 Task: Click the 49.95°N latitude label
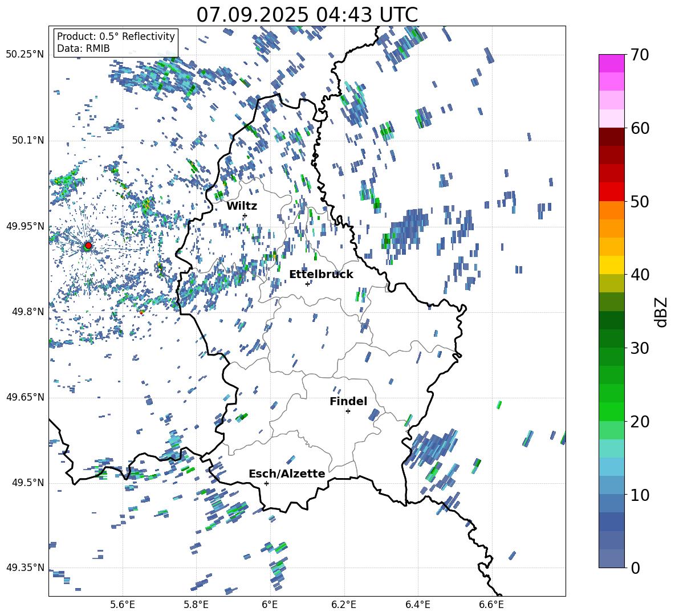[x=25, y=226]
